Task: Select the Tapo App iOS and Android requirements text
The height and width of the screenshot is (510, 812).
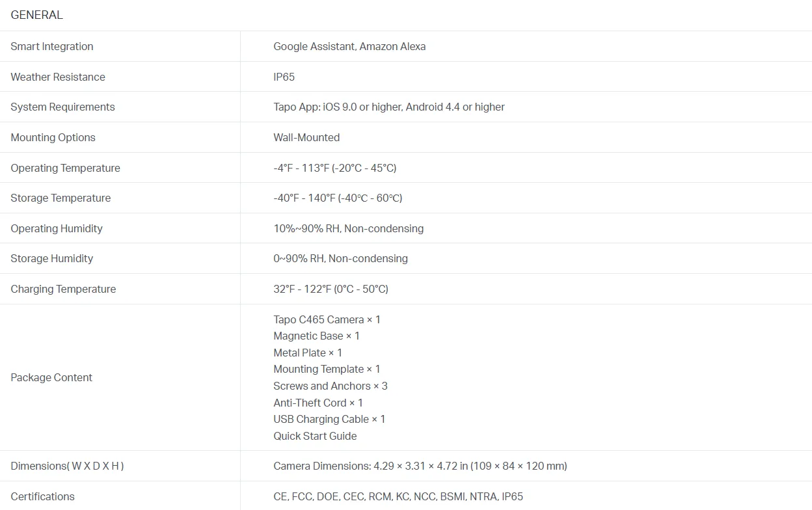Action: [x=388, y=107]
